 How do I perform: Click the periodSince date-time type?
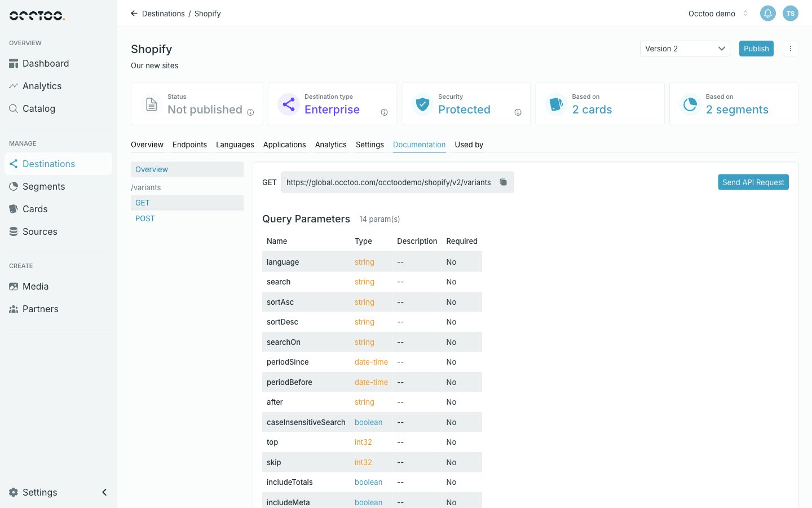371,362
